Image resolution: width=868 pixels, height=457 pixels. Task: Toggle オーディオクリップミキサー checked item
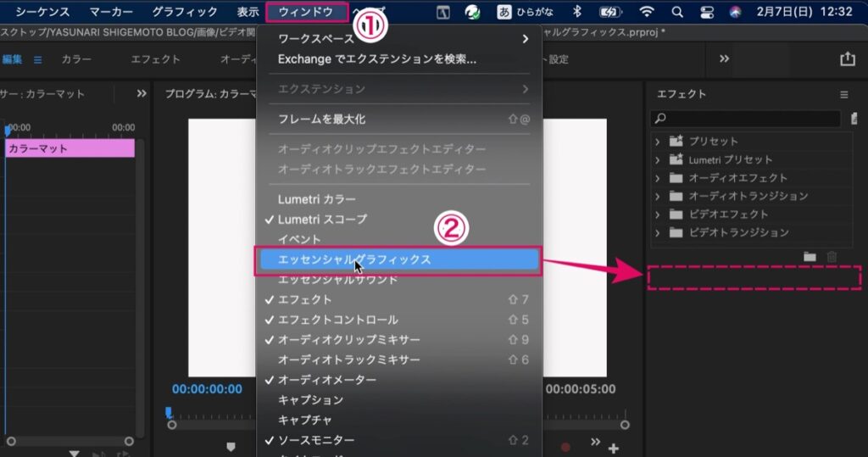[x=399, y=339]
